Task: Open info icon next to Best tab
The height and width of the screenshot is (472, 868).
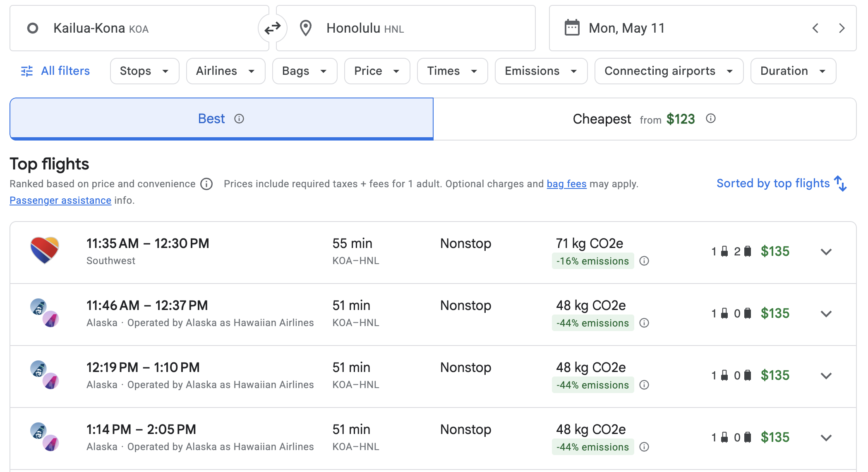Action: [x=239, y=119]
